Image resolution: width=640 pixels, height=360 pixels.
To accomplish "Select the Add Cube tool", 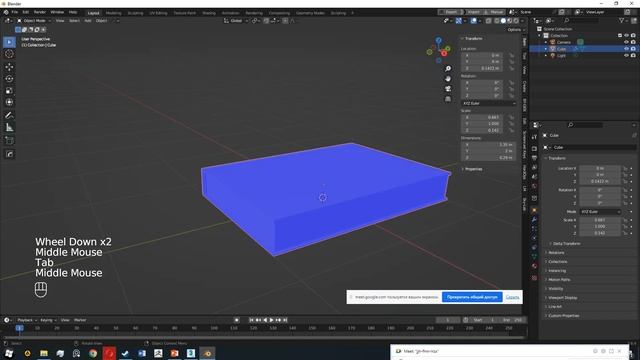I will pyautogui.click(x=9, y=141).
